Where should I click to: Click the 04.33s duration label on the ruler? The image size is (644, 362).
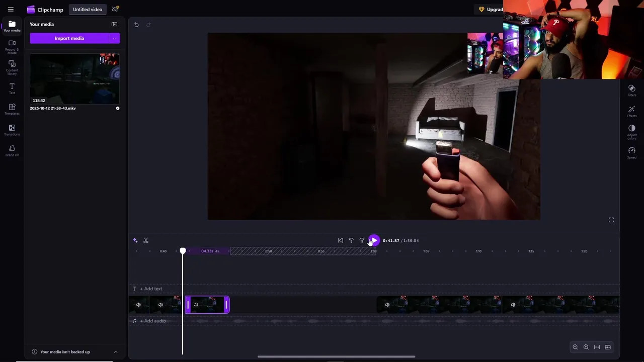click(x=207, y=251)
